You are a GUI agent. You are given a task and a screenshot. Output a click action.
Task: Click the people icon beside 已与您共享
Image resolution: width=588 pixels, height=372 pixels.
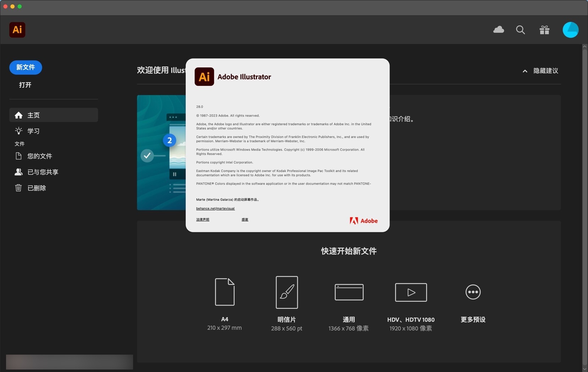(18, 172)
